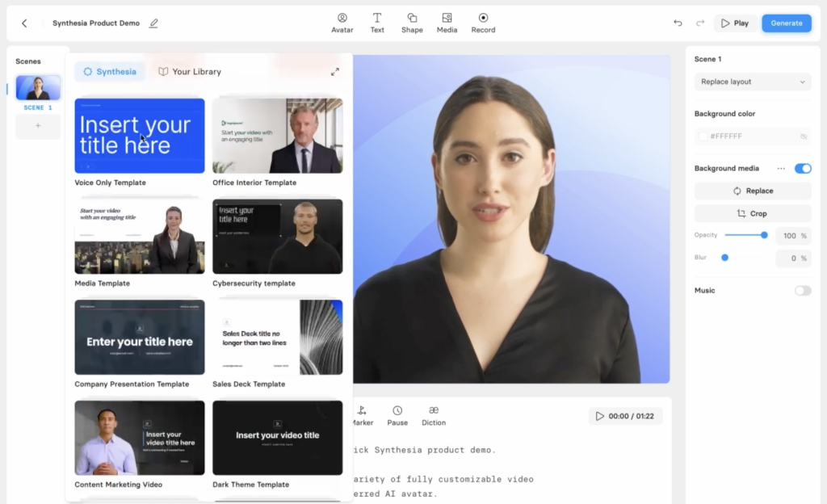Go back with the left arrow
827x504 pixels.
24,23
